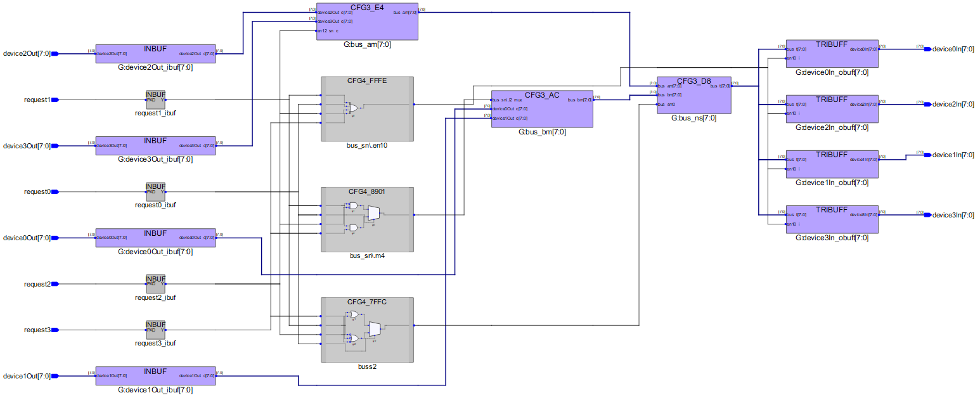Click the buss2 instance label

point(368,366)
